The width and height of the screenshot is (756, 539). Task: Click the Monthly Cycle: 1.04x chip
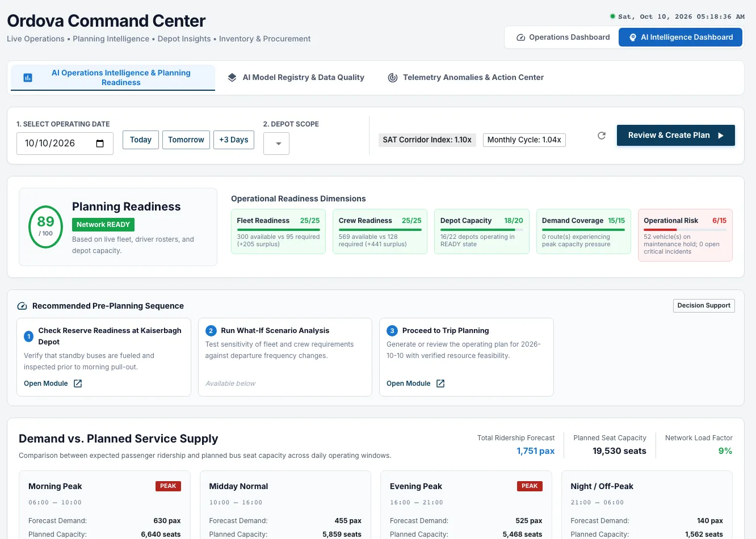(524, 140)
